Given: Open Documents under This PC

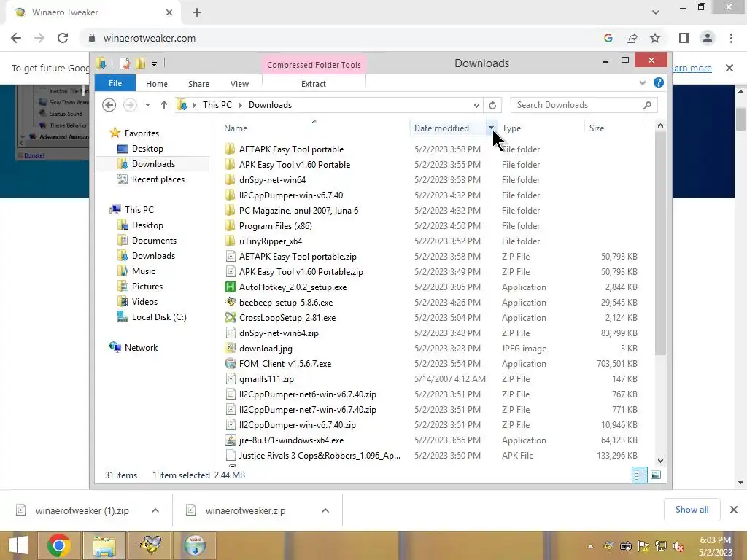Looking at the screenshot, I should (154, 241).
